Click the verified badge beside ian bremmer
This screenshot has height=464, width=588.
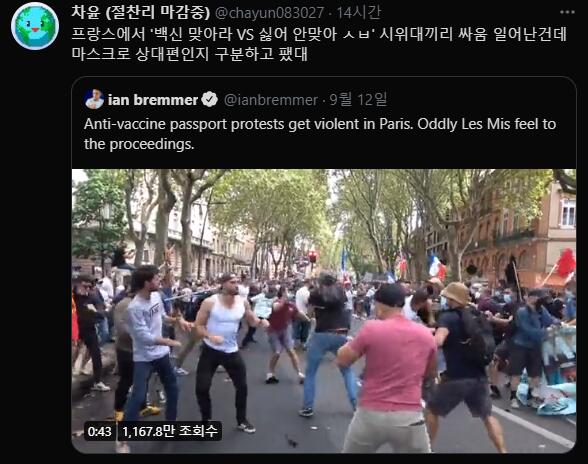click(x=209, y=99)
